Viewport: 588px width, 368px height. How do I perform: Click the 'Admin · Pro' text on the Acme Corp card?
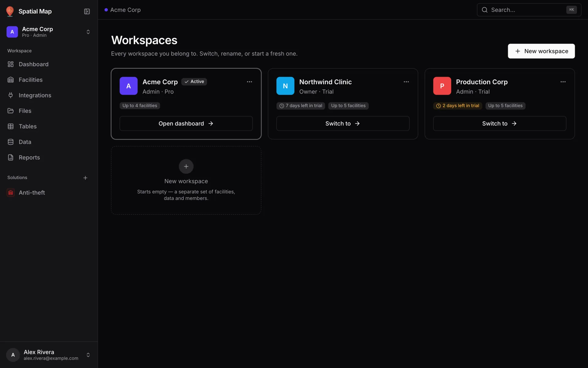158,92
